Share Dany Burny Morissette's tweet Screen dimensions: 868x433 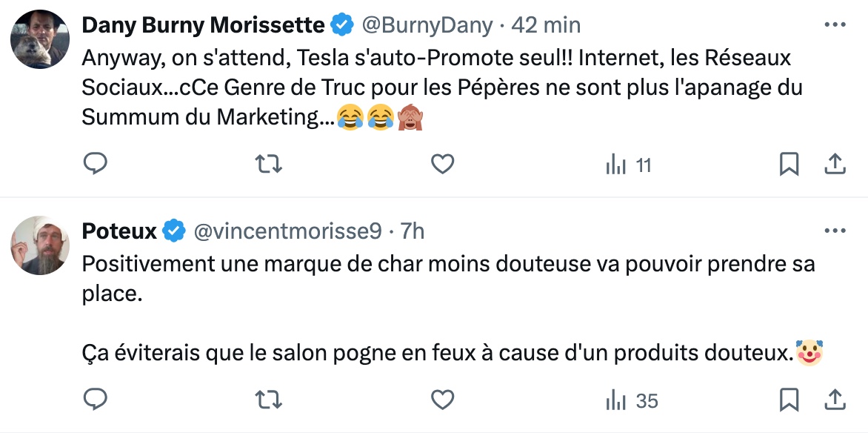coord(835,164)
